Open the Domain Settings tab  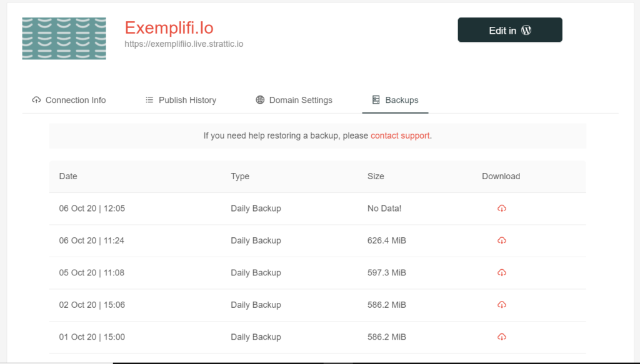point(294,100)
